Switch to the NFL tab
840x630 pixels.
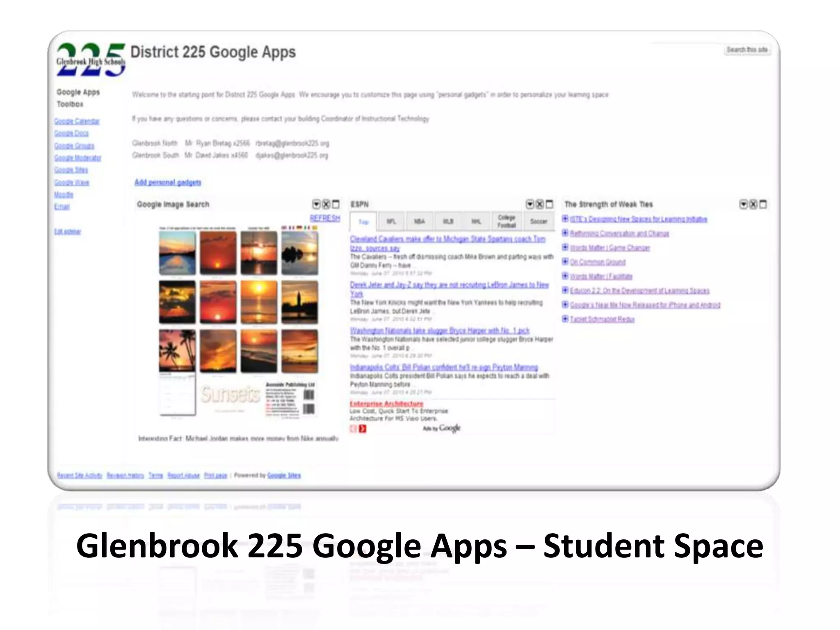pos(391,221)
